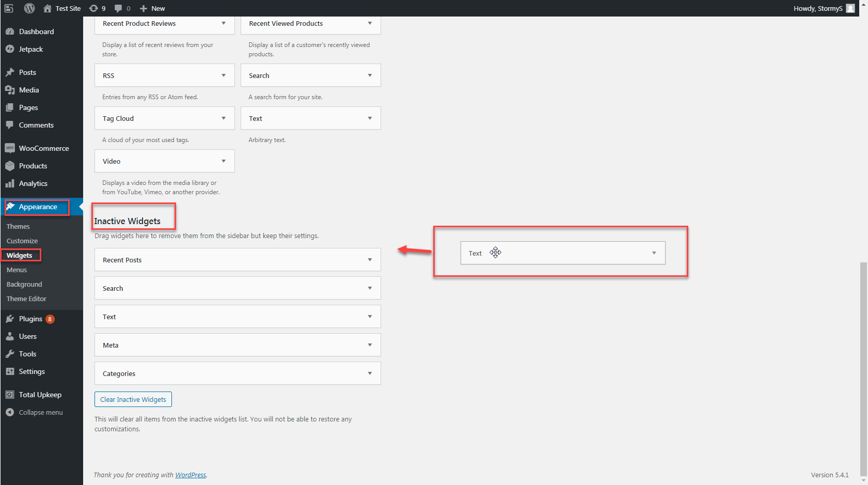Viewport: 868px width, 485px height.
Task: Expand the inactive Meta widget arrow
Action: [370, 345]
